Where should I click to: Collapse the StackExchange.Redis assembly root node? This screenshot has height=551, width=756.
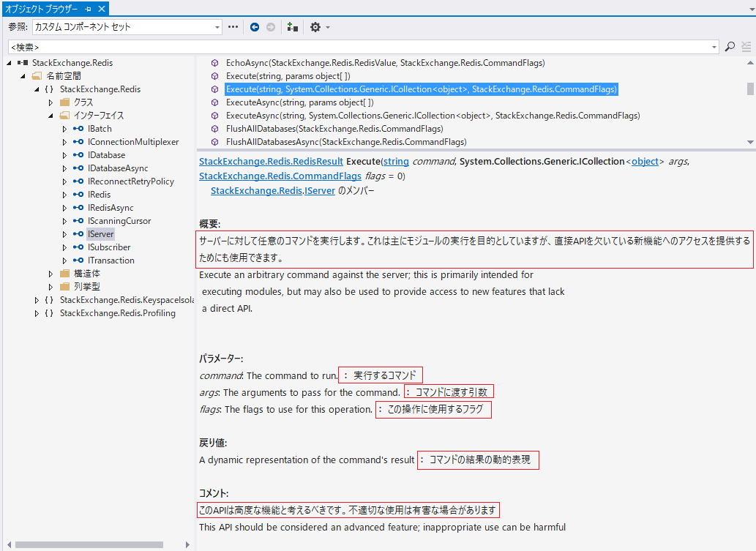click(10, 63)
